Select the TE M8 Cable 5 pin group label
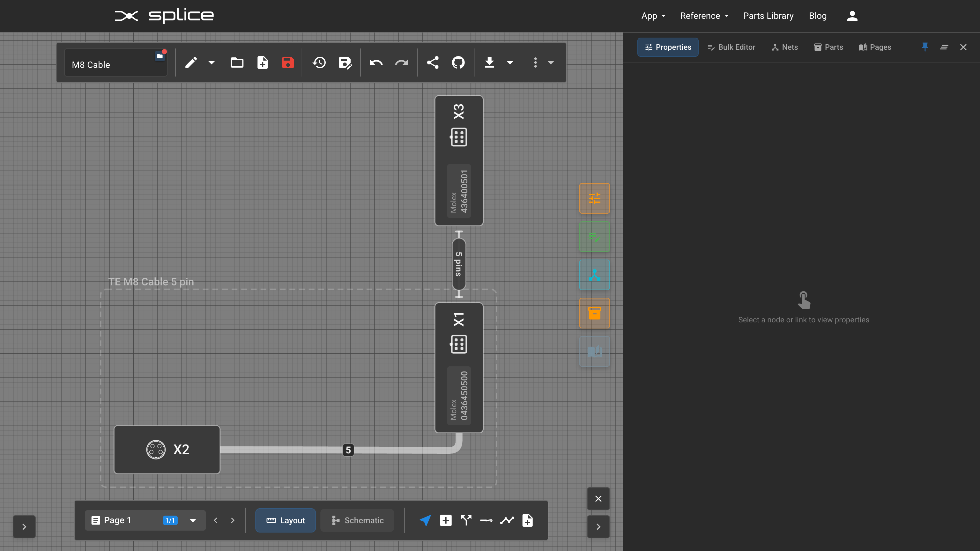The image size is (980, 551). tap(151, 282)
